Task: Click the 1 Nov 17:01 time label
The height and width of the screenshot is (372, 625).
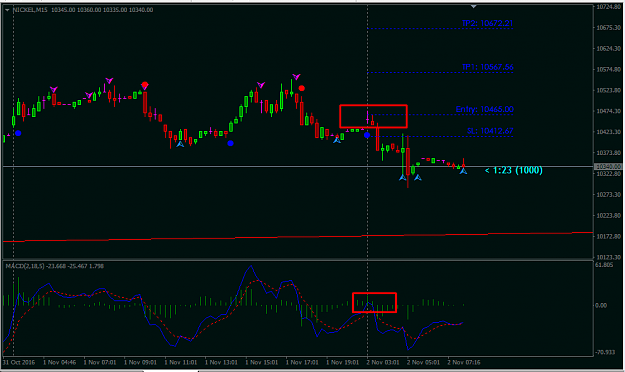Action: coord(302,362)
